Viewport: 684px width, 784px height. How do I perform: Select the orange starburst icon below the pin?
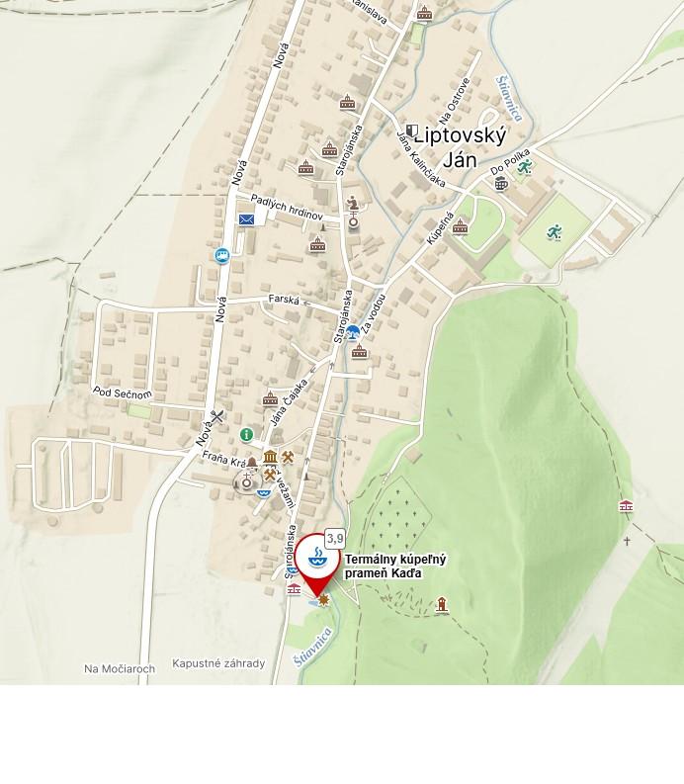323,600
